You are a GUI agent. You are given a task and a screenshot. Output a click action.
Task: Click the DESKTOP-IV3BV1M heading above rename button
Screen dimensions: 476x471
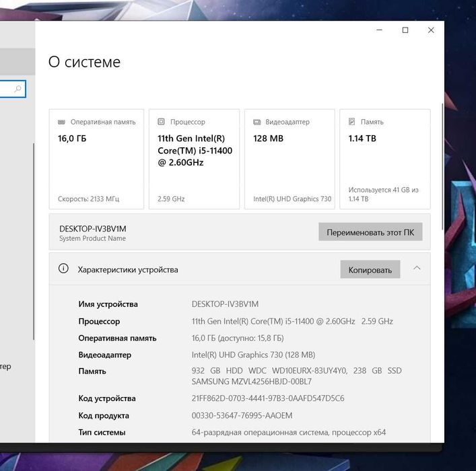(x=93, y=229)
